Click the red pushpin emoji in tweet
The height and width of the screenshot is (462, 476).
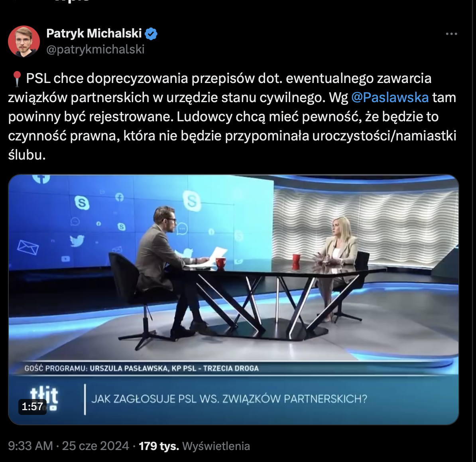pos(17,79)
